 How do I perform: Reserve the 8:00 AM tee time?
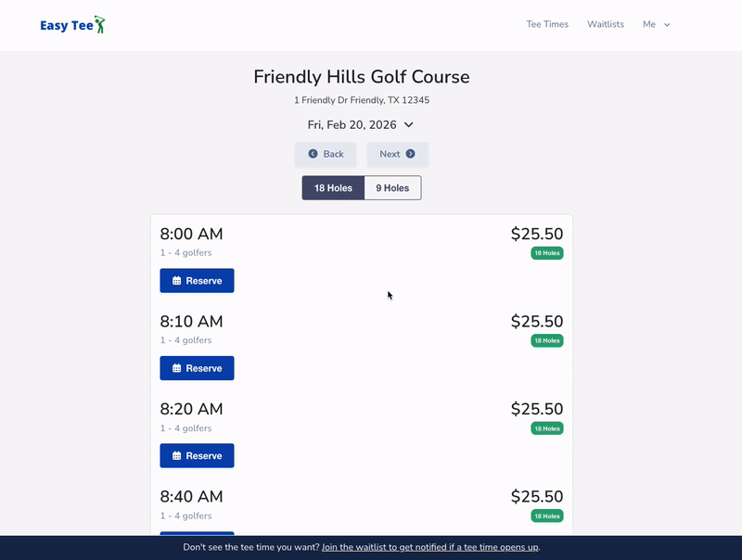[197, 280]
